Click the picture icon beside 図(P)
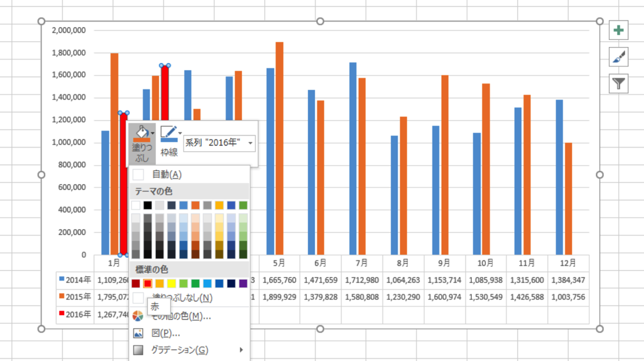 (x=138, y=333)
